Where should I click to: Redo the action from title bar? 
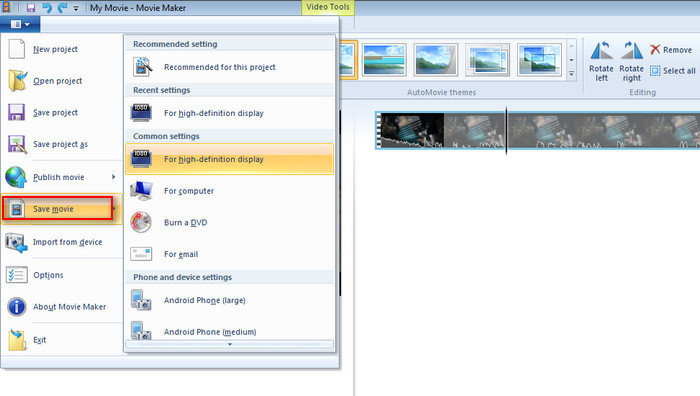click(62, 8)
